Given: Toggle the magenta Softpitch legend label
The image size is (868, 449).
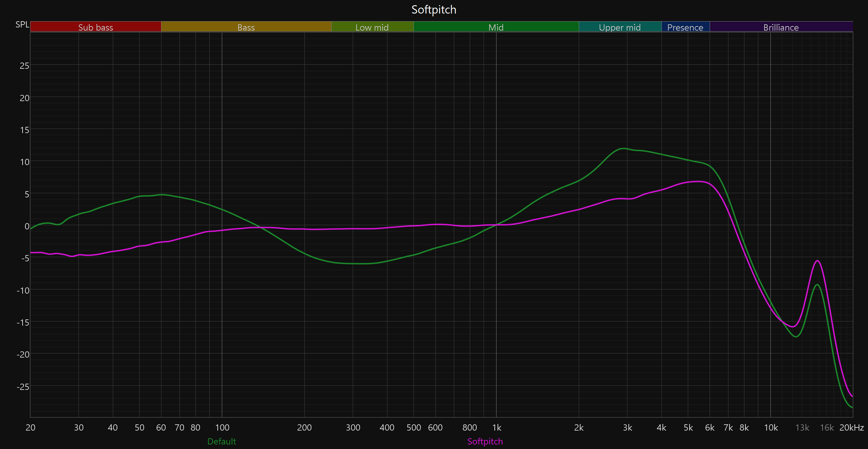Looking at the screenshot, I should click(x=485, y=441).
